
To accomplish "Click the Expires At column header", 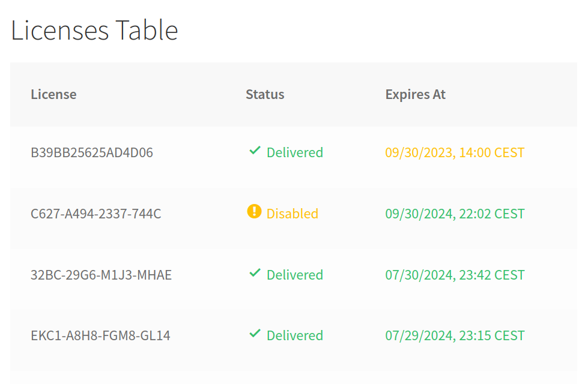I will [x=416, y=94].
